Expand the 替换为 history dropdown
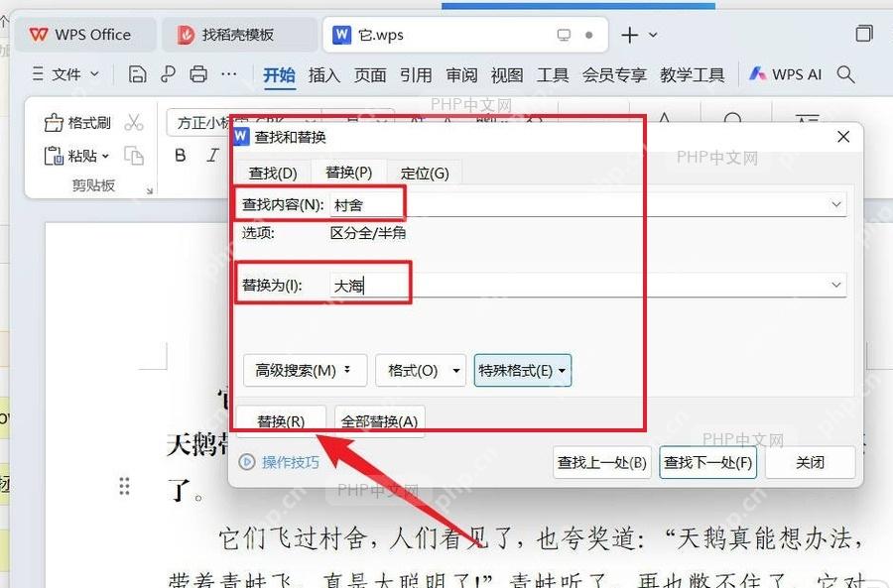 pyautogui.click(x=836, y=285)
